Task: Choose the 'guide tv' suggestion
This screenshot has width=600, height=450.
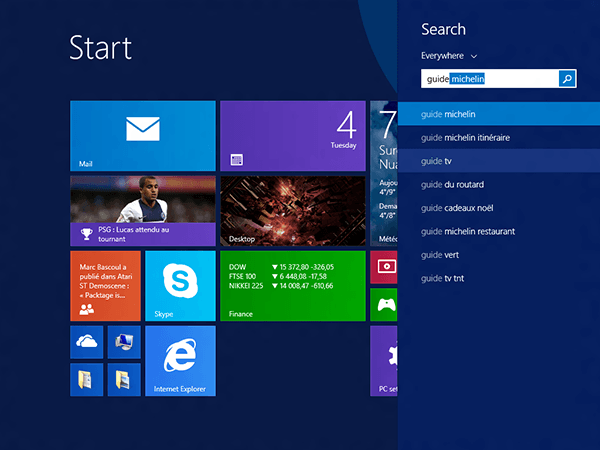Action: tap(499, 161)
